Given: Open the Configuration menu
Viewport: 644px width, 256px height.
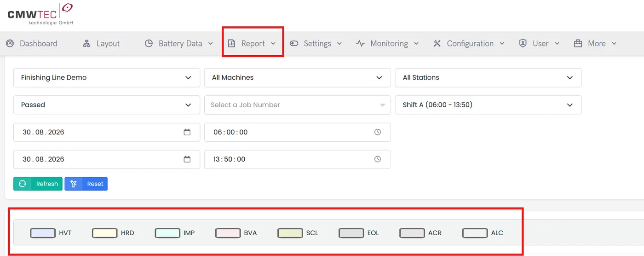Looking at the screenshot, I should (469, 43).
